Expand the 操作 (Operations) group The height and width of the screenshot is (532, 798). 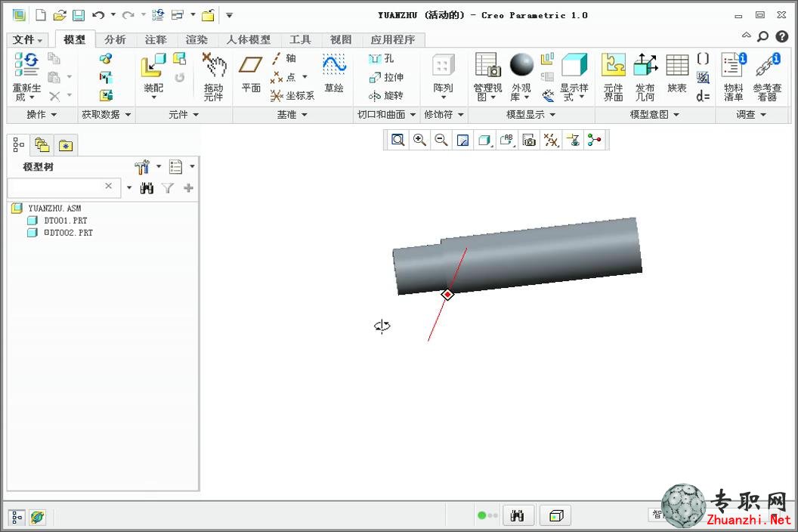(x=42, y=115)
